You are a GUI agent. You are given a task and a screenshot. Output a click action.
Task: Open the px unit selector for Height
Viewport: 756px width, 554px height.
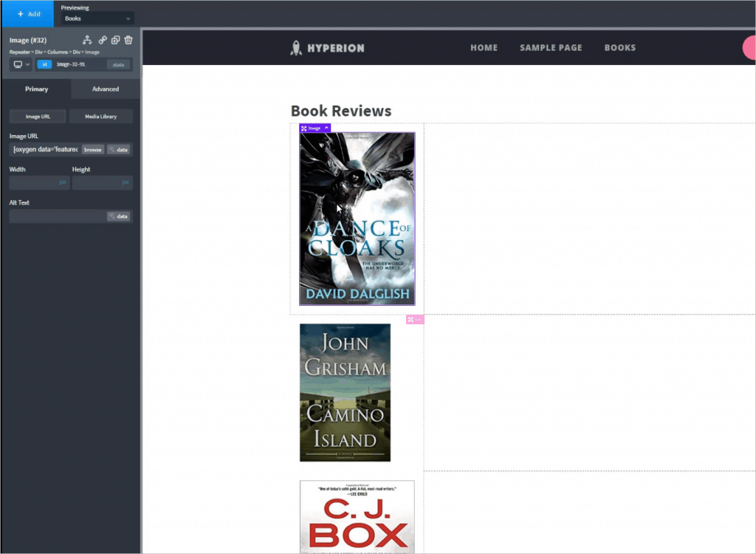(126, 182)
